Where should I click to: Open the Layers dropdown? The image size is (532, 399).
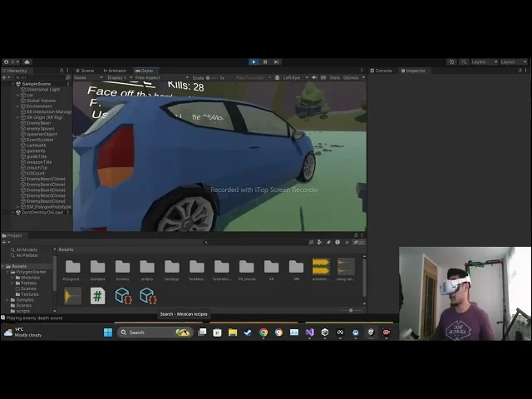[x=480, y=62]
